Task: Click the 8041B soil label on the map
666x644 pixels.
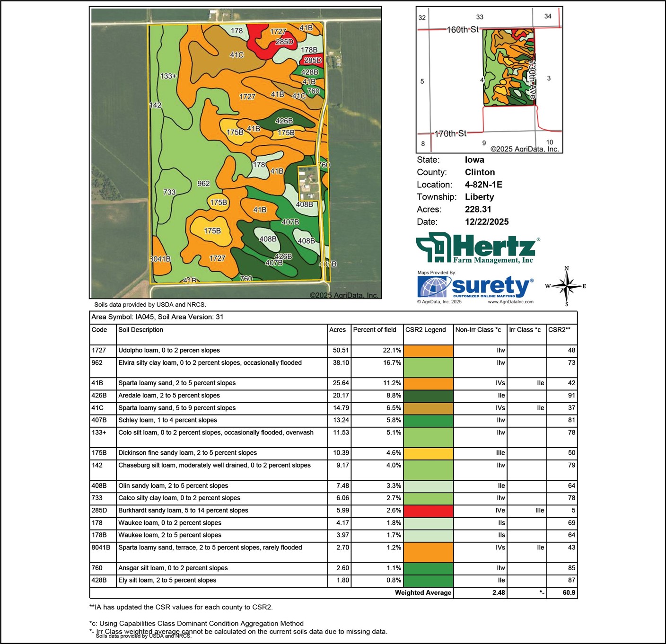Action: 160,259
